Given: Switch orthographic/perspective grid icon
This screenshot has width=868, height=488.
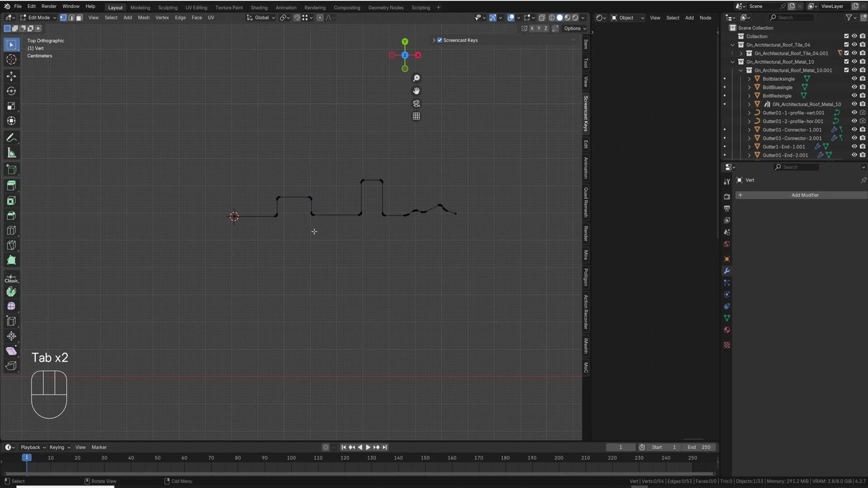Looking at the screenshot, I should click(416, 116).
